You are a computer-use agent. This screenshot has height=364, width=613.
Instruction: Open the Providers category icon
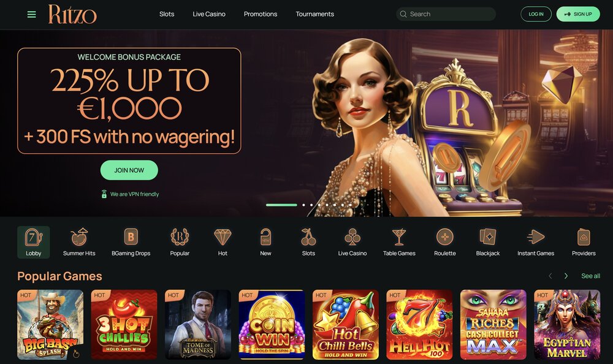(584, 237)
